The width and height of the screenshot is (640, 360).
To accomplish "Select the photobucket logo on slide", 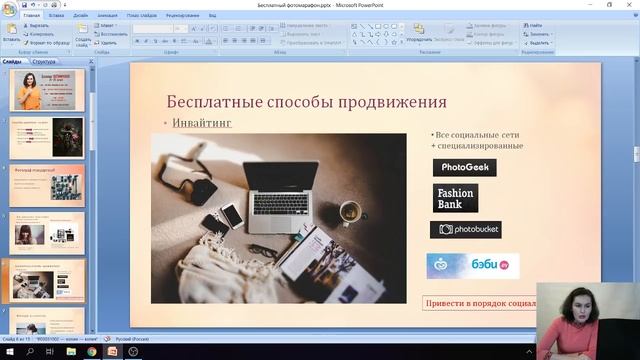I will tap(466, 230).
